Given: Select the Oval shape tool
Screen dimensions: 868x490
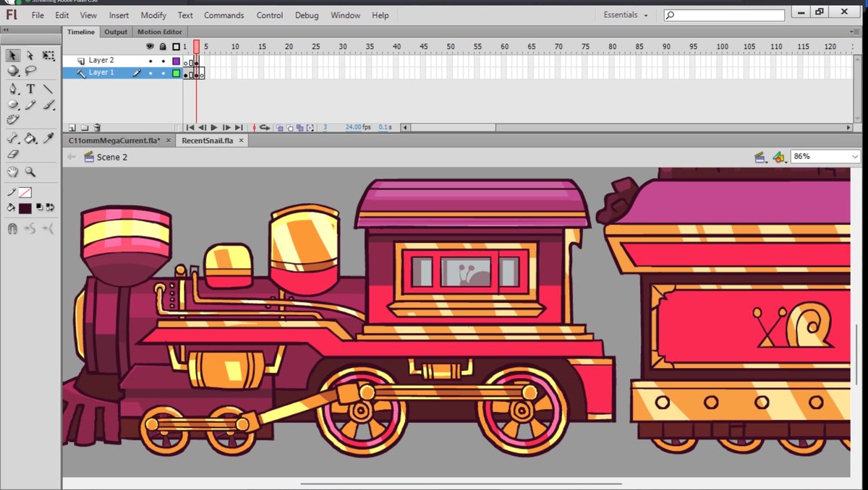Looking at the screenshot, I should coord(13,105).
